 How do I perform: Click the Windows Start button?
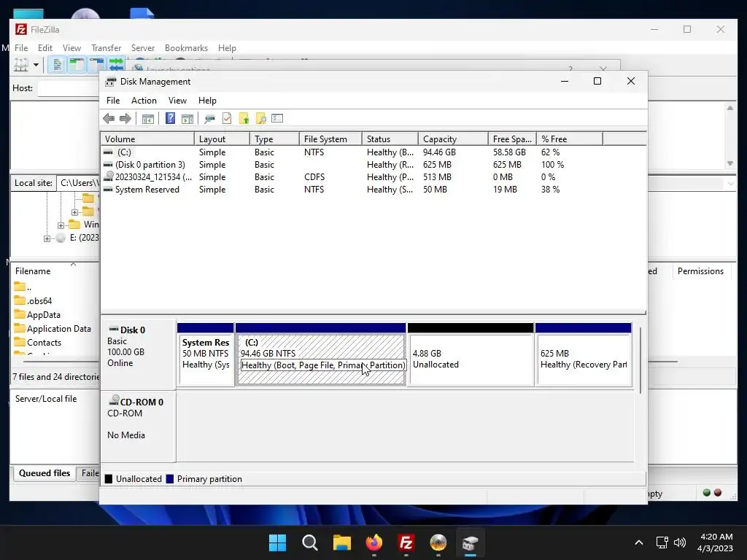pyautogui.click(x=277, y=542)
